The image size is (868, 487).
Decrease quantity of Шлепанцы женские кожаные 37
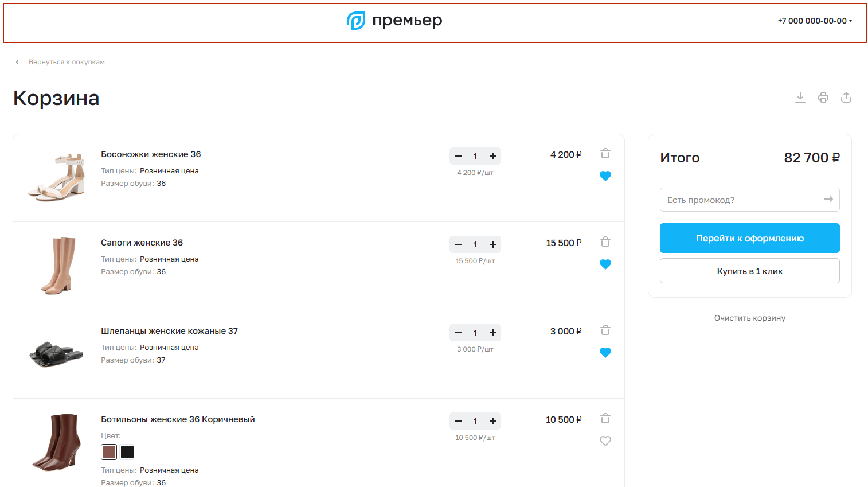pyautogui.click(x=459, y=333)
